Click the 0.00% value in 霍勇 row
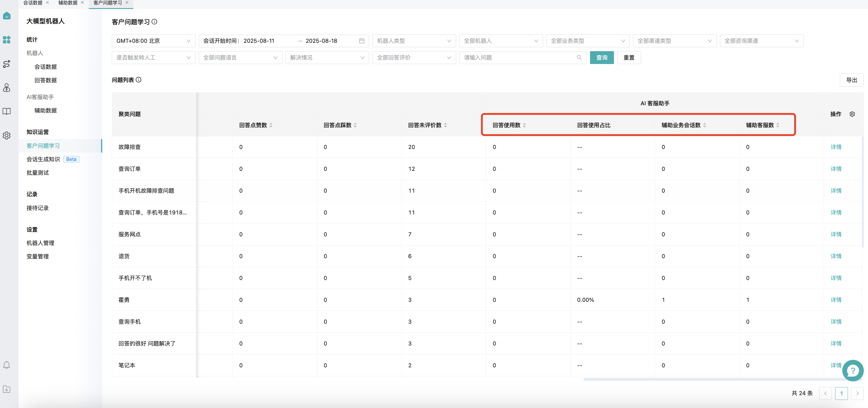 click(x=585, y=300)
